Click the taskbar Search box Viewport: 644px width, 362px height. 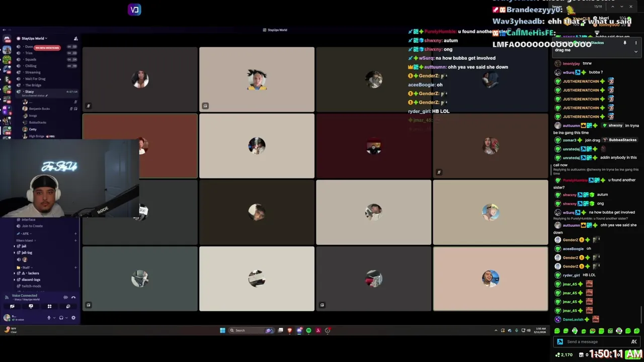[251, 330]
